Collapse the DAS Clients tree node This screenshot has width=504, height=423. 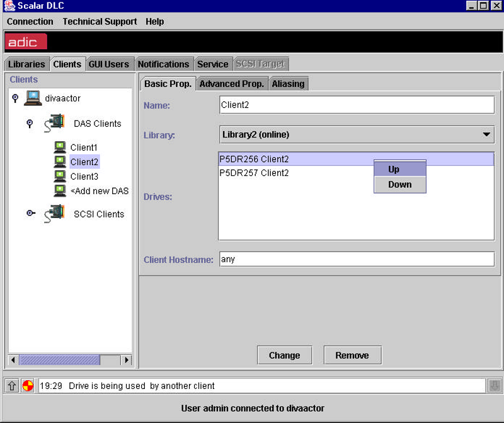click(30, 124)
